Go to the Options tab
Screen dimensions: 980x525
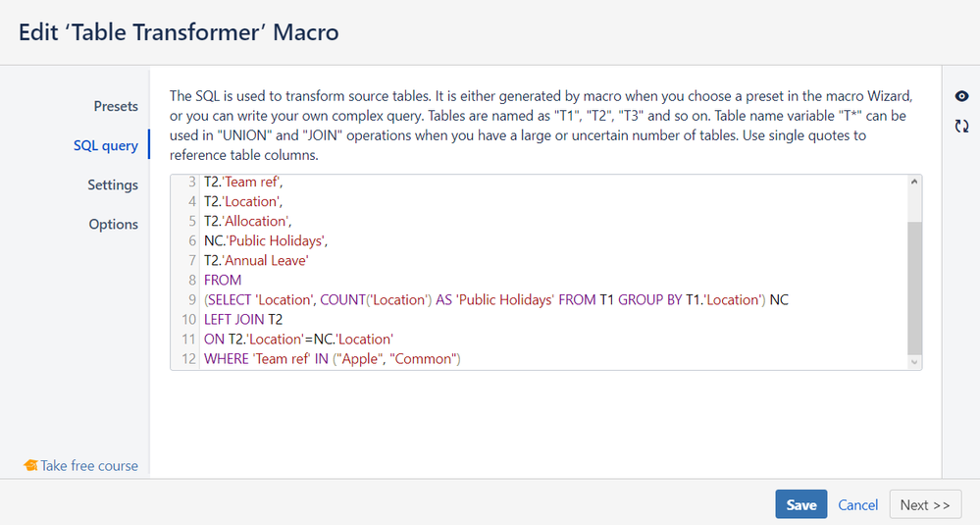click(114, 224)
